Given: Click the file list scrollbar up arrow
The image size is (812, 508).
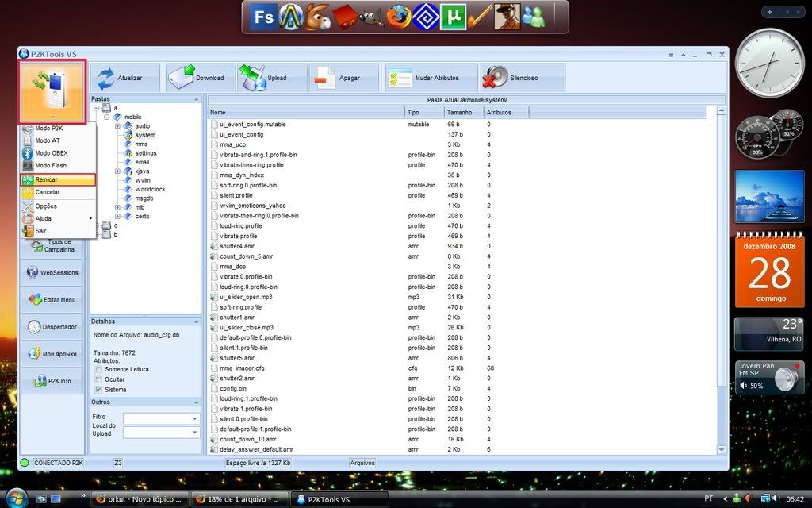Looking at the screenshot, I should [721, 111].
